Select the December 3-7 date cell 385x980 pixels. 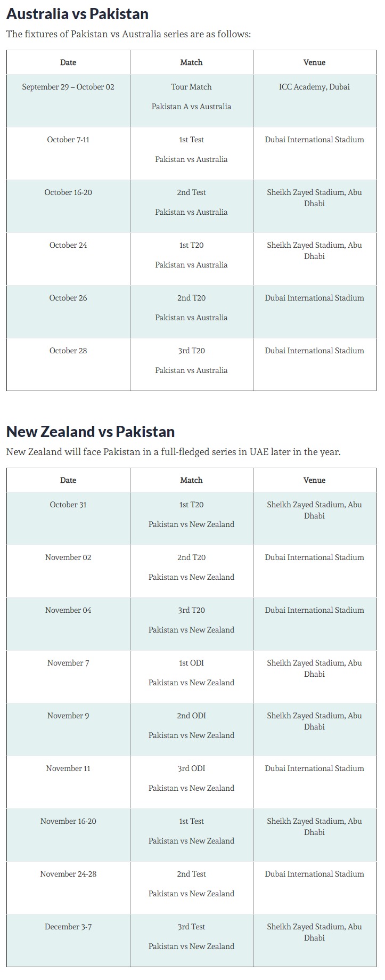pos(68,927)
